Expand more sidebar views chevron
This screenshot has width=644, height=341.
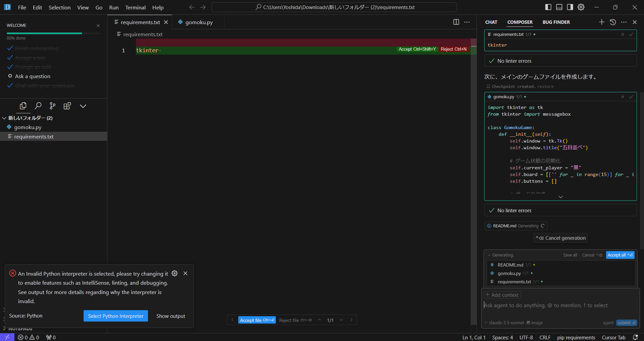[83, 106]
